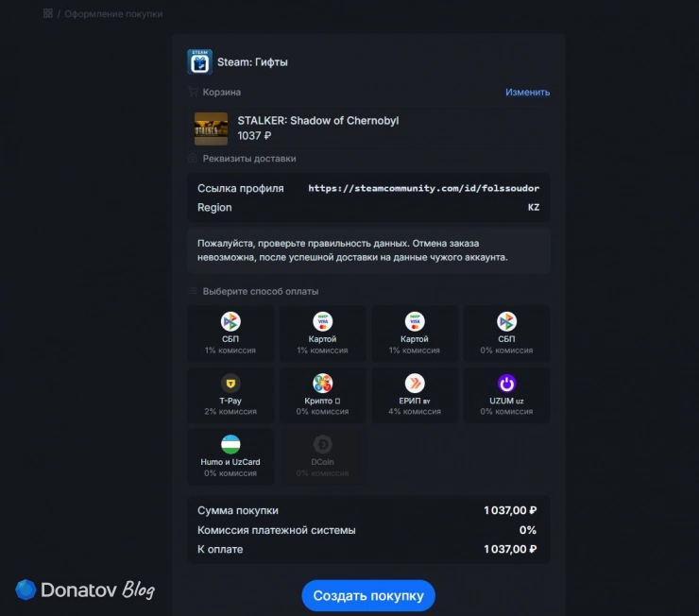Choose UZUM UZ payment method
This screenshot has width=699, height=616.
tap(506, 395)
